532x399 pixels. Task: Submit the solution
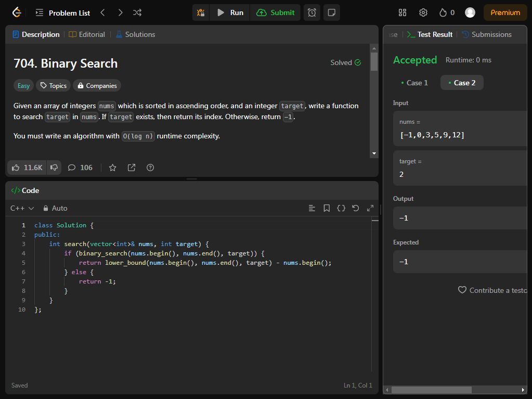(x=275, y=12)
